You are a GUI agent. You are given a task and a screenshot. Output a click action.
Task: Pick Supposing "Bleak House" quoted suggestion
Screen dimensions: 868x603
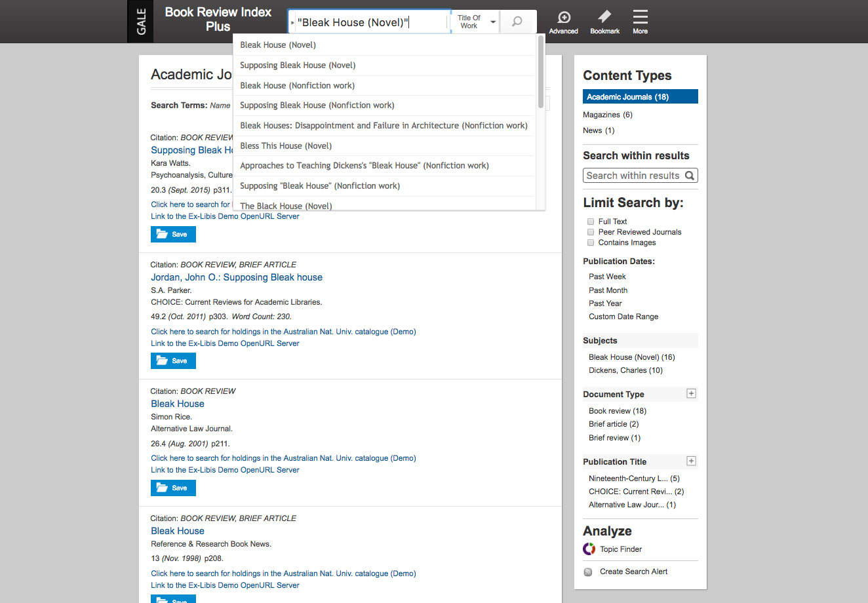click(384, 186)
